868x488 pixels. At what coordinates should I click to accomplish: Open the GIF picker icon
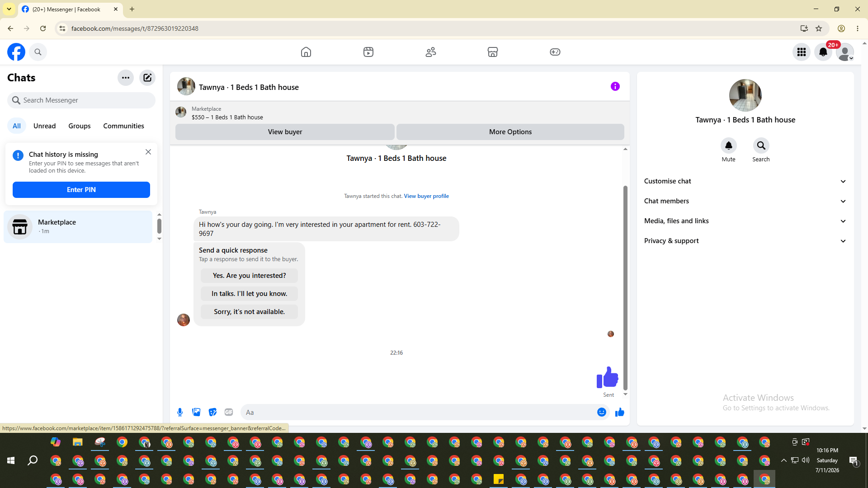[x=229, y=412]
